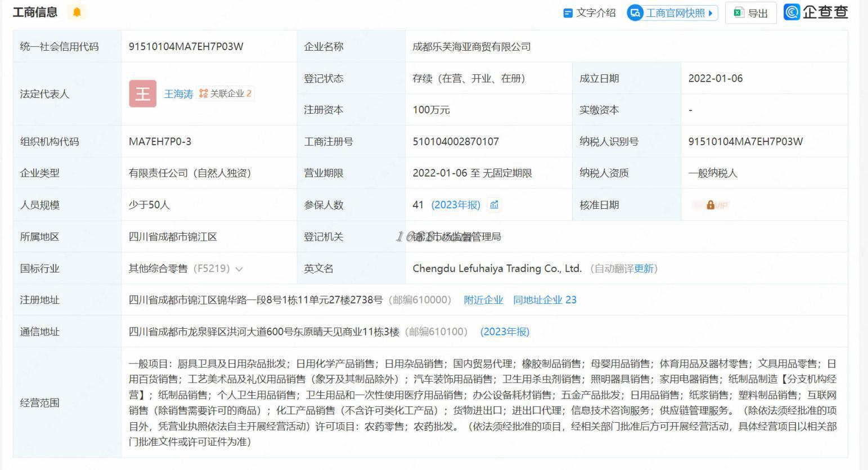Viewport: 868px width, 470px height.
Task: Click the red 王 avatar icon
Action: [x=142, y=93]
